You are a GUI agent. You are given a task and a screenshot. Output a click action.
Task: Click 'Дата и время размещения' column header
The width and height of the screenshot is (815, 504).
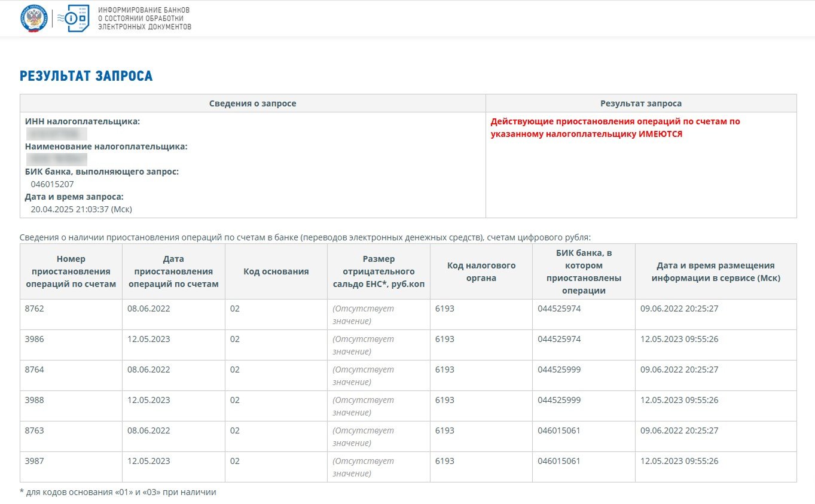point(715,271)
